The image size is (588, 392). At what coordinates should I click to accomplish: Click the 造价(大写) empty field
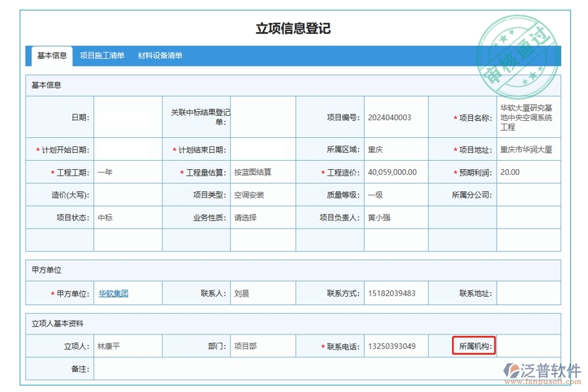[127, 195]
